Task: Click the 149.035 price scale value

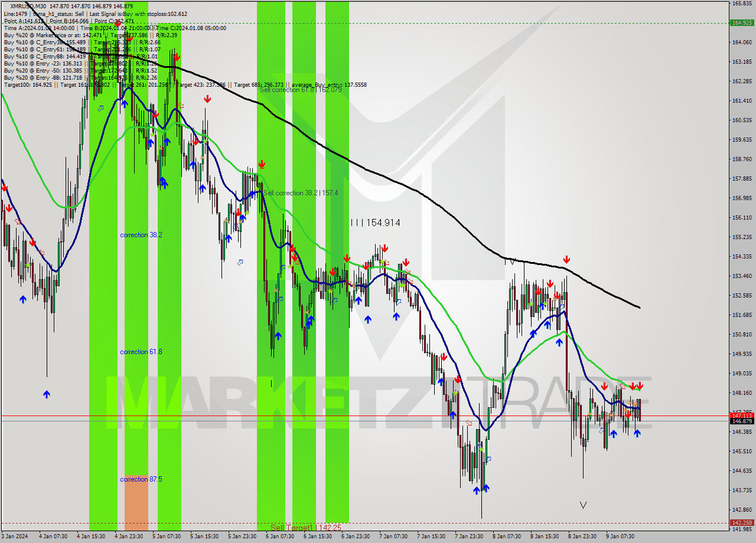Action: tap(741, 374)
